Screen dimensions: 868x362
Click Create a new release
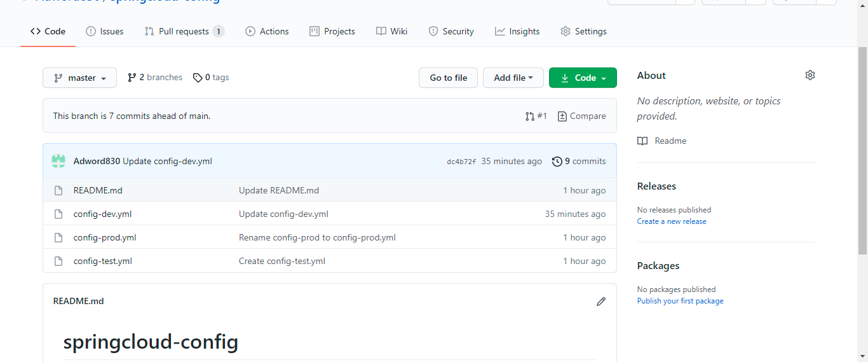[x=672, y=221]
